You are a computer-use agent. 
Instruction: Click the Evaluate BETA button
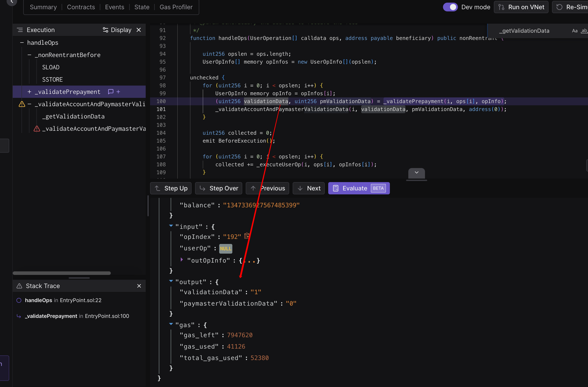tap(359, 188)
